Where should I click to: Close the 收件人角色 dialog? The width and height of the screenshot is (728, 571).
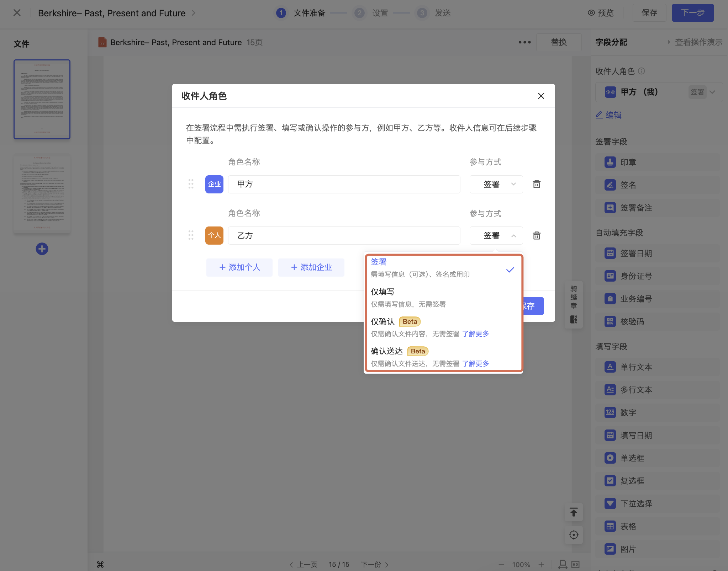pyautogui.click(x=541, y=96)
